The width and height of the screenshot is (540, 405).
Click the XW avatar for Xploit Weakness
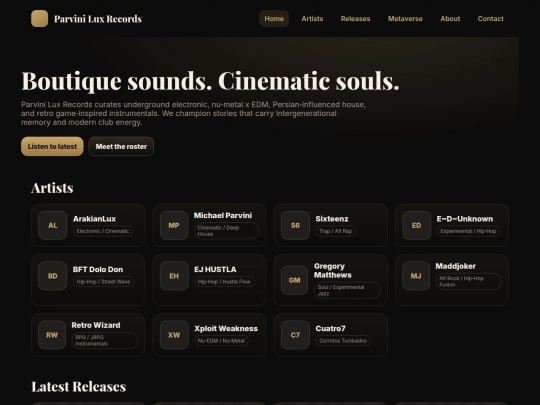[x=174, y=335]
